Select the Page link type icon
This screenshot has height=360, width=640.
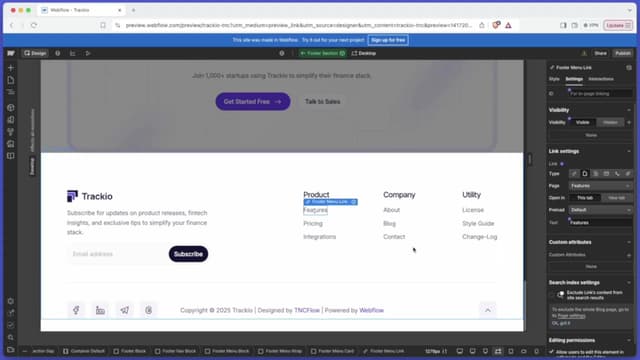pyautogui.click(x=585, y=174)
